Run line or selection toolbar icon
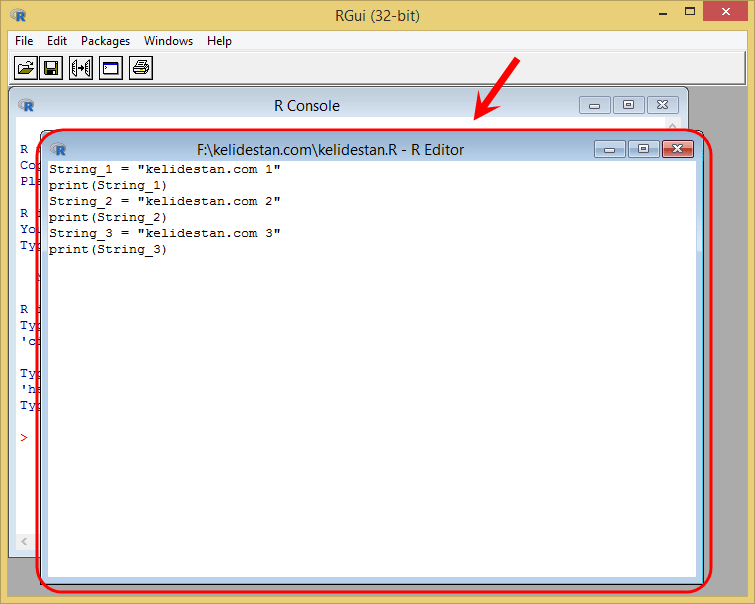 click(81, 68)
